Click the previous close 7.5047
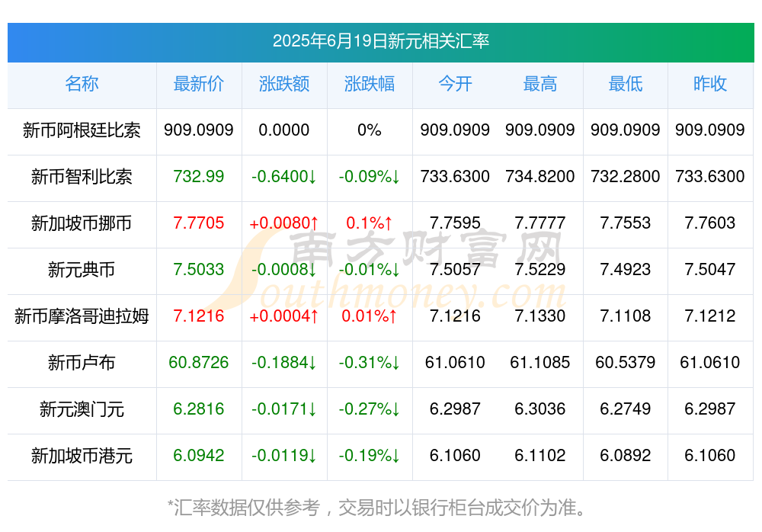 710,269
